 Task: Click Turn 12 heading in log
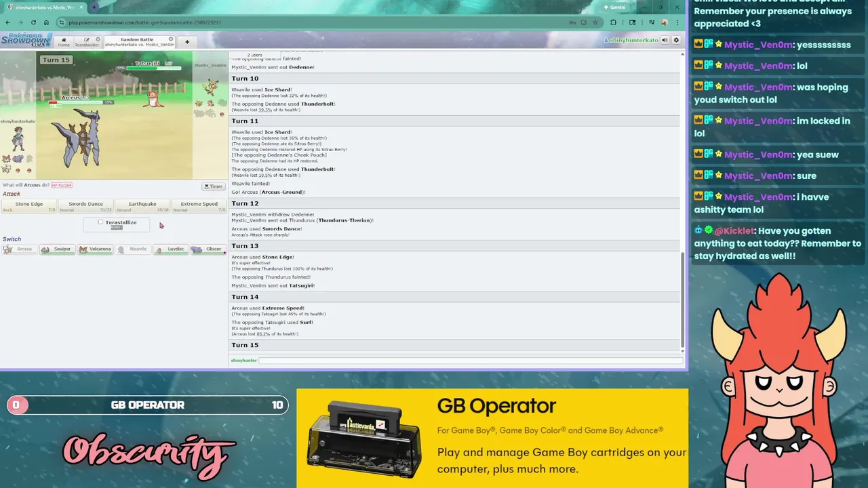coord(245,203)
